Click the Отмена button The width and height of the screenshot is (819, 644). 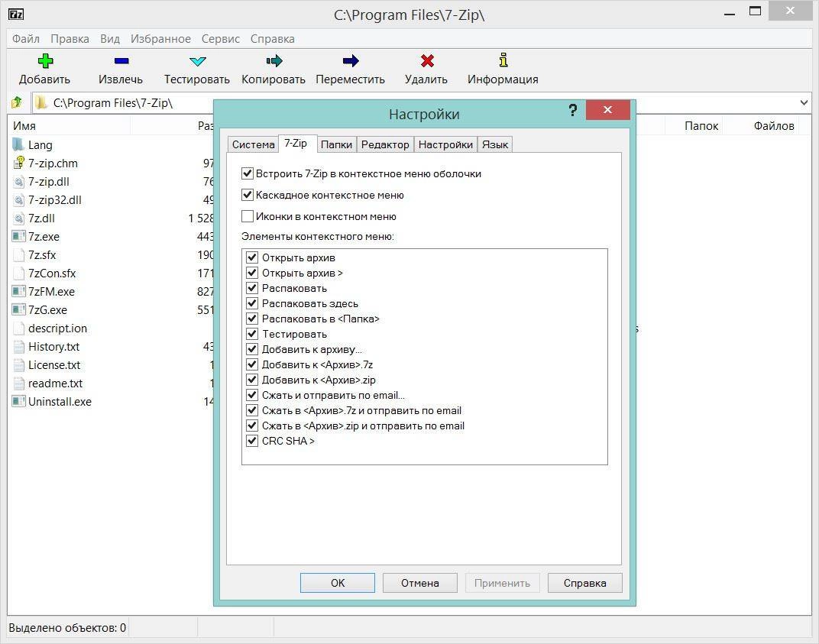[x=420, y=583]
